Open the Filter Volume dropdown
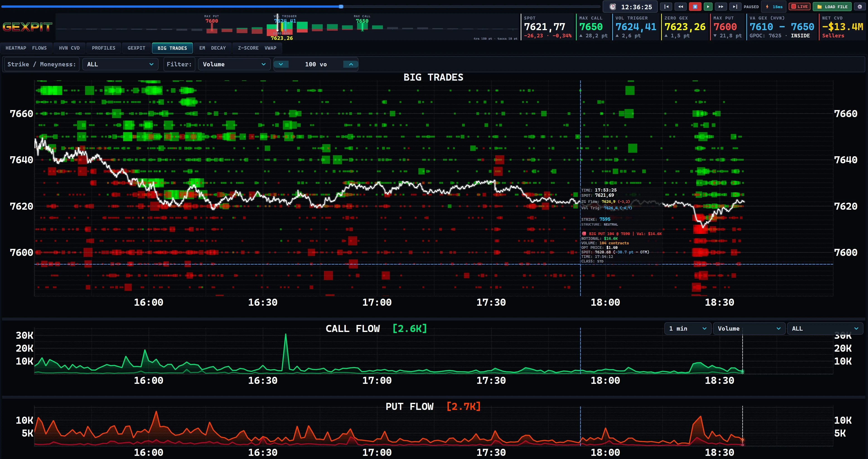This screenshot has height=459, width=868. point(234,64)
